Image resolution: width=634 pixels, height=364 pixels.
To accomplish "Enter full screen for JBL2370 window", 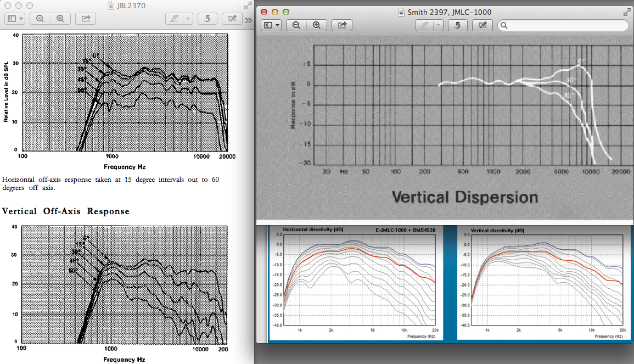I will click(248, 5).
